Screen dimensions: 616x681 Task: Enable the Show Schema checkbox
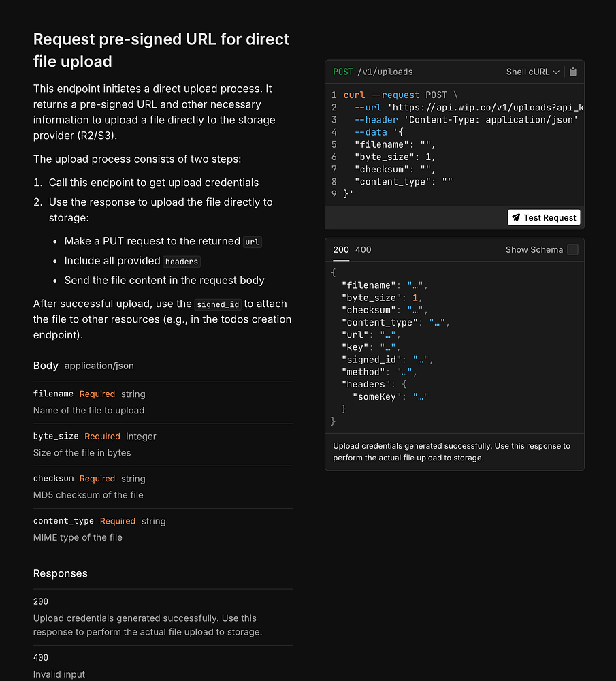click(x=573, y=250)
